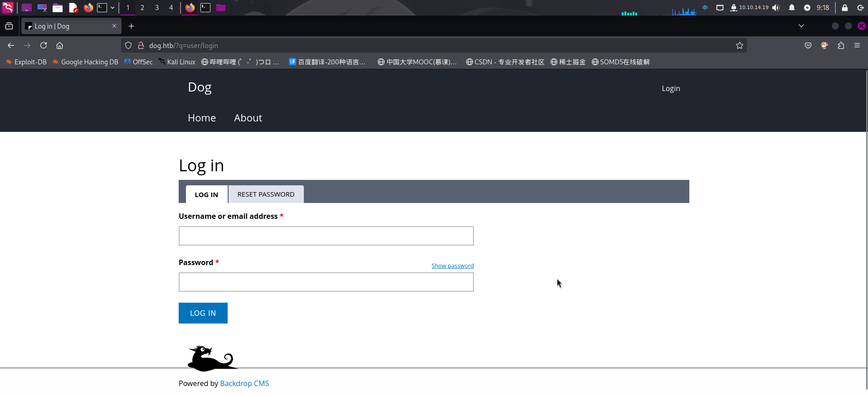
Task: Open the Google Hacking DB bookmark
Action: 85,62
